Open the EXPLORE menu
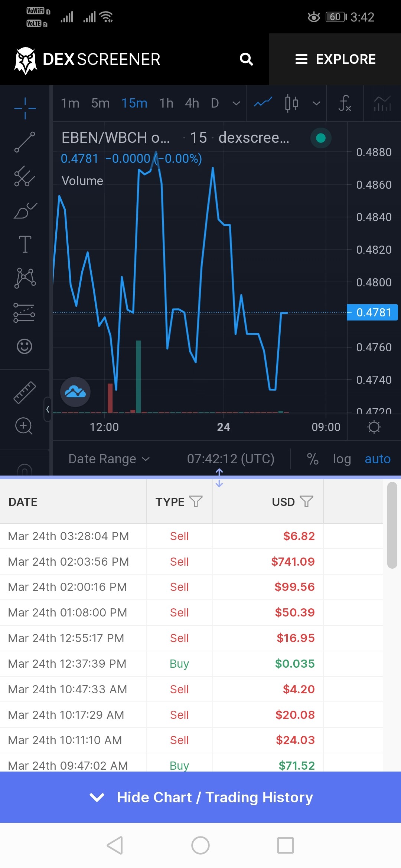Viewport: 401px width, 868px height. click(x=335, y=59)
